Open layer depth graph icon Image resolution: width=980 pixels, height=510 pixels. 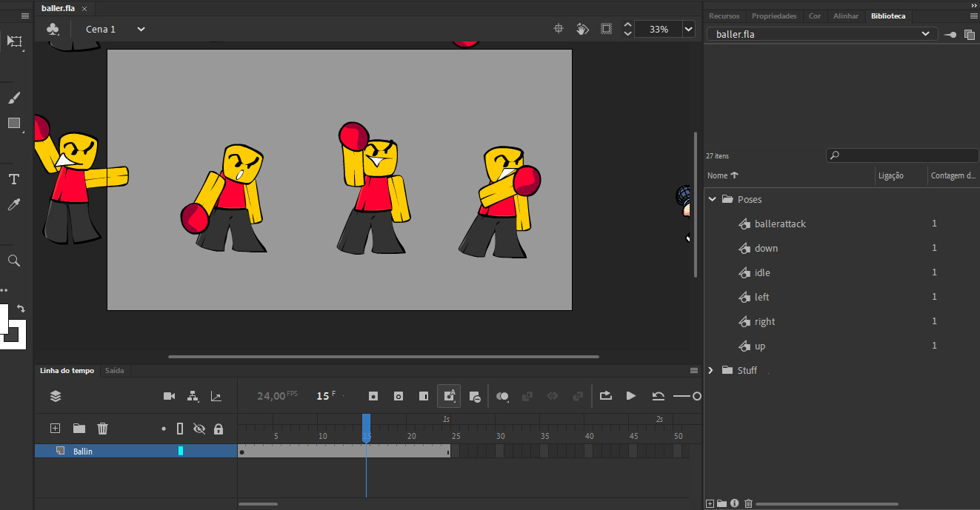point(216,396)
